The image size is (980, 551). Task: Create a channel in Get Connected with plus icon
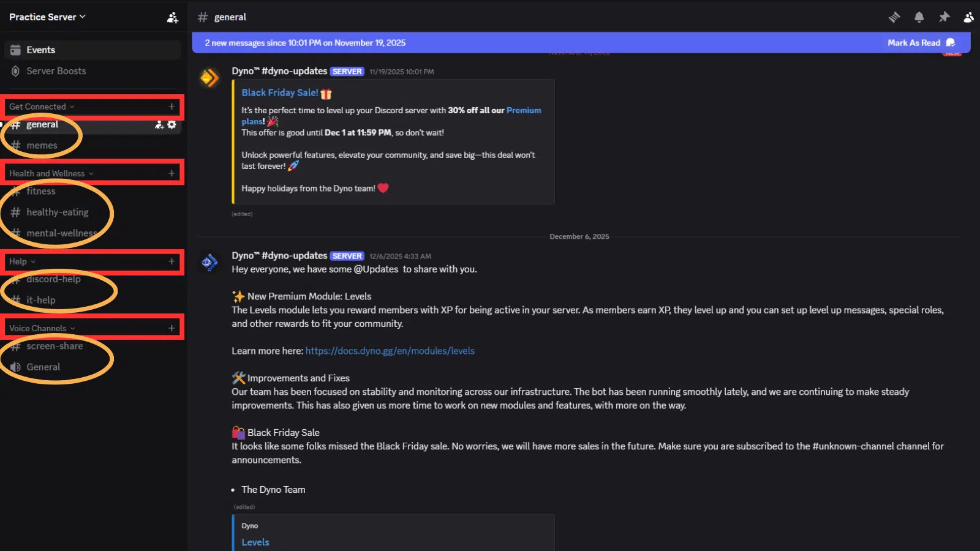[171, 107]
